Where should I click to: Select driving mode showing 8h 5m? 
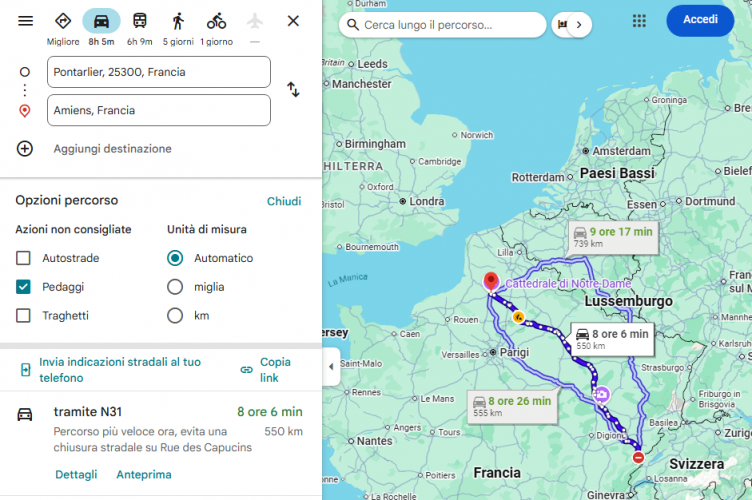pos(101,28)
